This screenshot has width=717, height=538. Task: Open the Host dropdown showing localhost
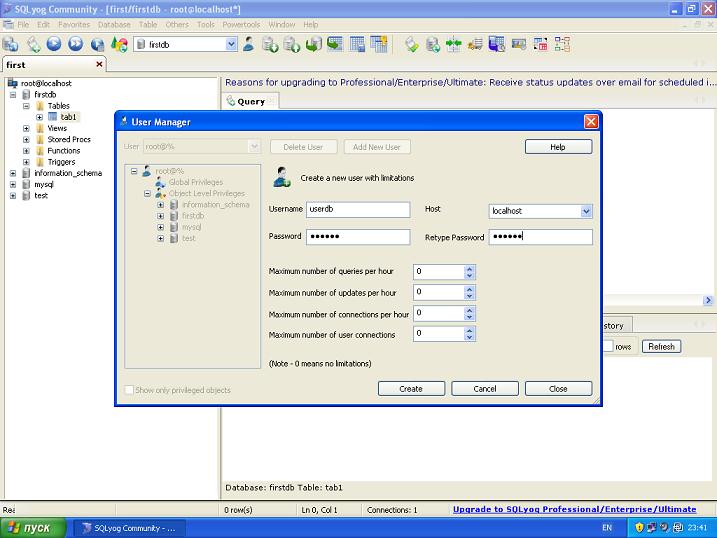pyautogui.click(x=586, y=211)
